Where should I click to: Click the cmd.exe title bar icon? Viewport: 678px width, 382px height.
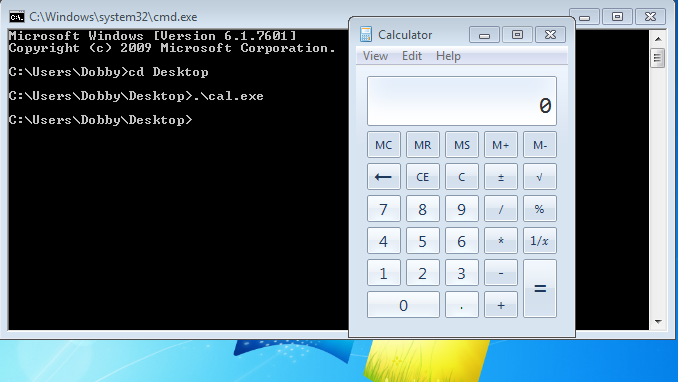17,17
